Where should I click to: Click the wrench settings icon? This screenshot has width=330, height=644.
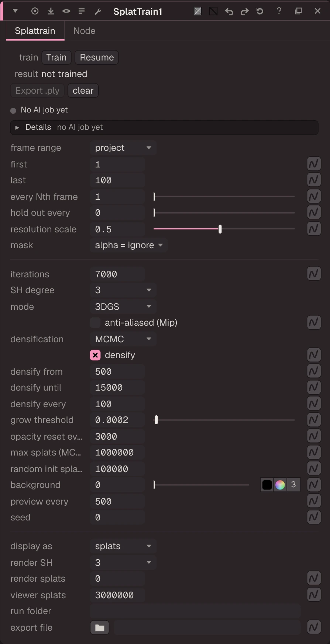click(x=98, y=11)
